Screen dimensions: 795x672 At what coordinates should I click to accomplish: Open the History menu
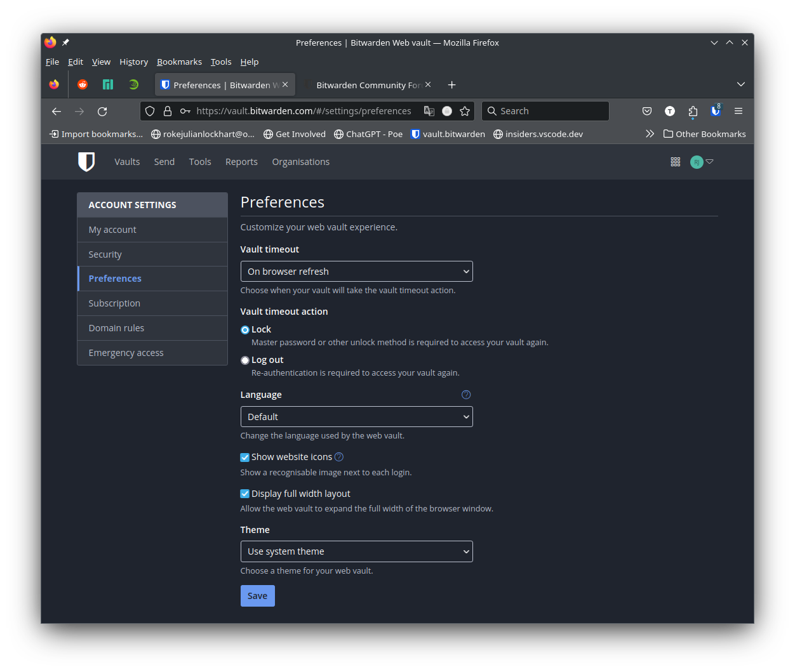pyautogui.click(x=133, y=62)
